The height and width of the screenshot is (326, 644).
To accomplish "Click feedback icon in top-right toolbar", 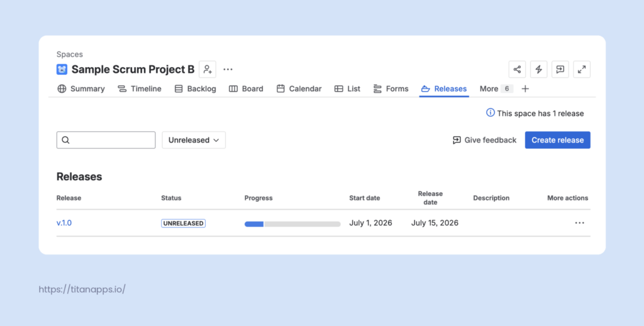I will tap(560, 69).
